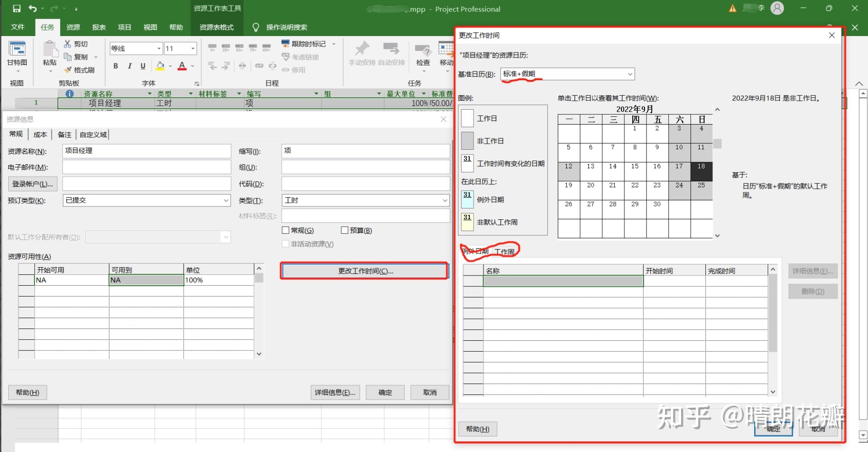The width and height of the screenshot is (868, 452).
Task: Click 帮助(H) in change working time dialog
Action: coord(478,429)
